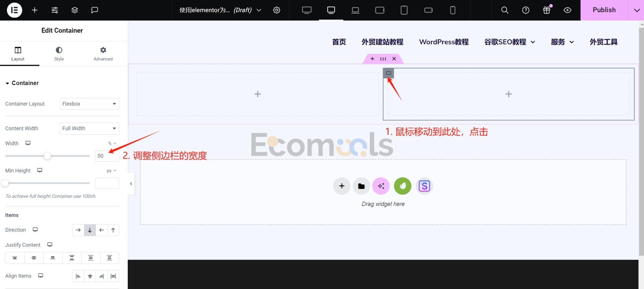Viewport: 644px width, 289px height.
Task: Open the add element panel
Action: point(35,10)
